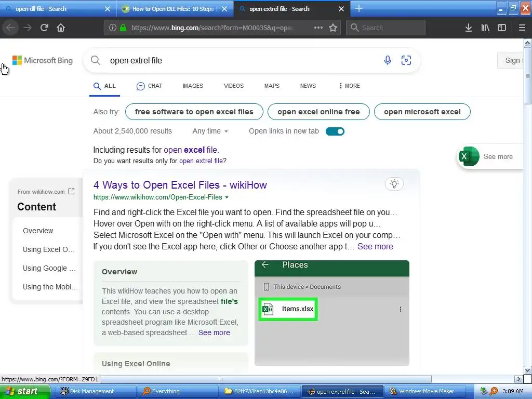Image resolution: width=532 pixels, height=399 pixels.
Task: Click the lightbulb feedback icon on result
Action: pos(394,184)
